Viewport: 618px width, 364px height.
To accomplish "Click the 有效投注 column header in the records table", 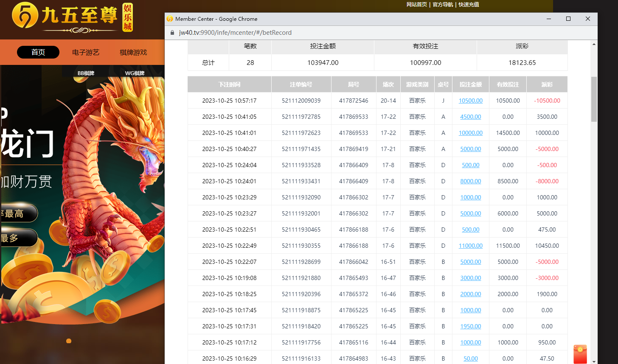I will pyautogui.click(x=508, y=84).
